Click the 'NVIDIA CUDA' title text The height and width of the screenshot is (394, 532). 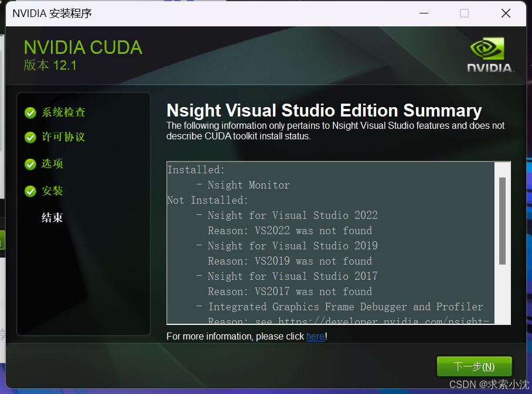coord(83,47)
